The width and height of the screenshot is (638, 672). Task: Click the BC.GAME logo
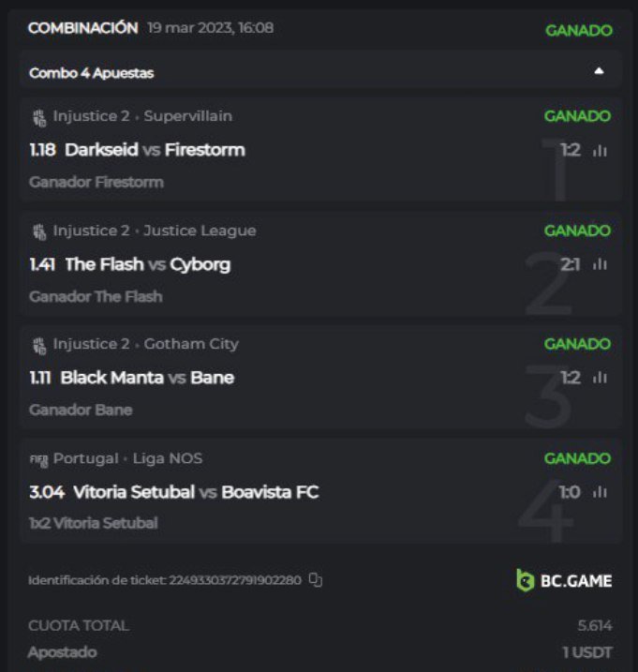click(564, 580)
